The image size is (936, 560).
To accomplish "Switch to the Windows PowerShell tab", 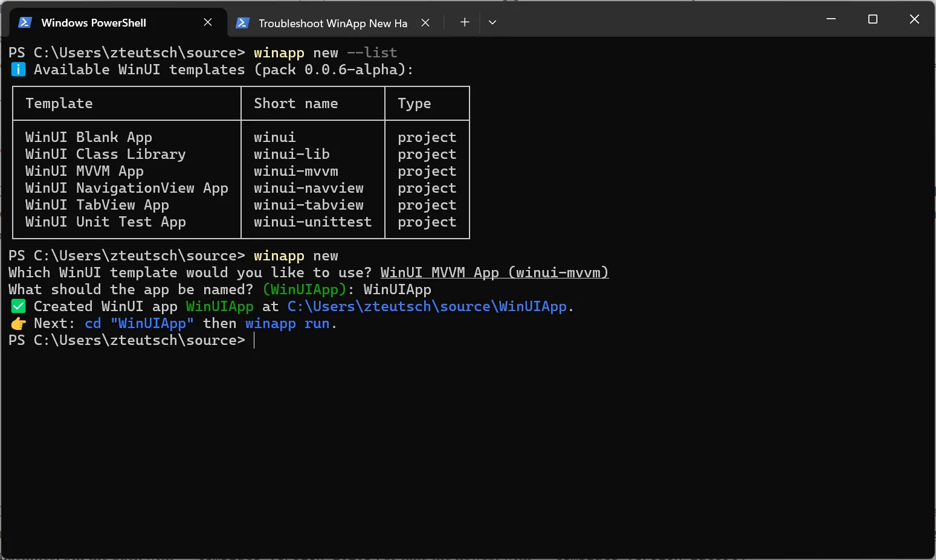I will (118, 22).
